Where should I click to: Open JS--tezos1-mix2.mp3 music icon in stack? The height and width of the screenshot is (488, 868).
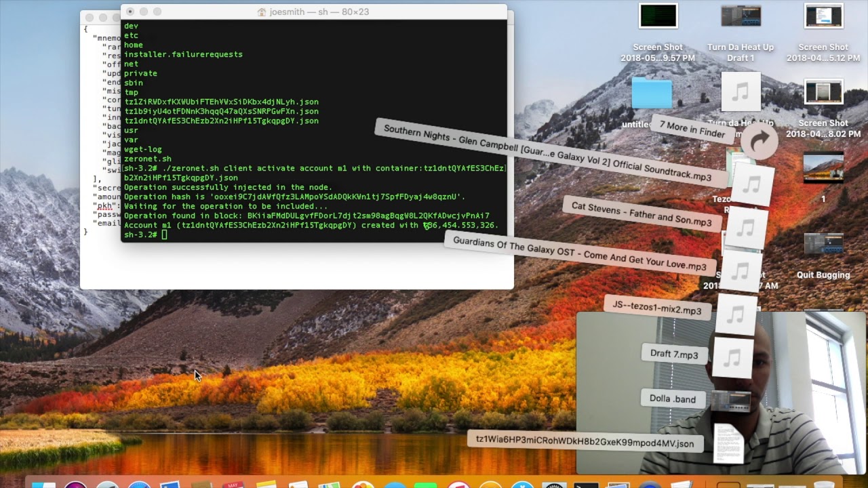click(735, 314)
